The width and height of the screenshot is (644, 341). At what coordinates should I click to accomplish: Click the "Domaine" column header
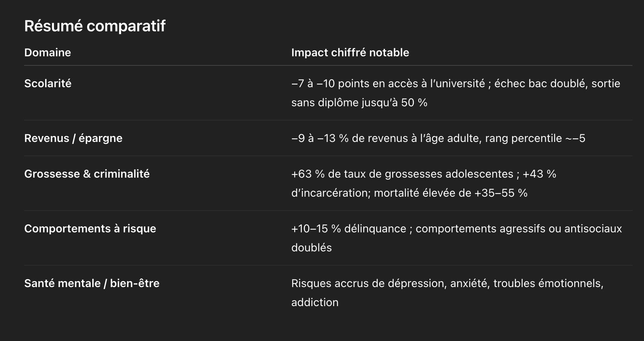tap(48, 53)
